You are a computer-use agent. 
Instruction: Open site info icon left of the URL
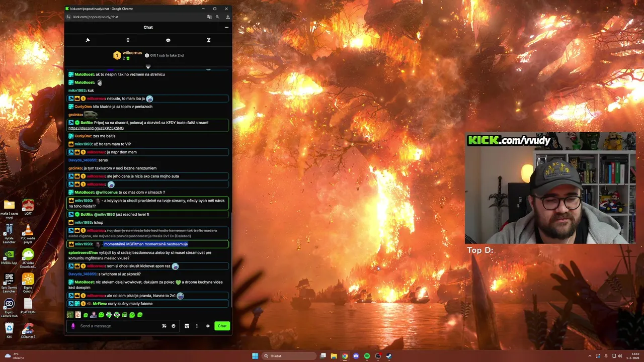point(68,17)
